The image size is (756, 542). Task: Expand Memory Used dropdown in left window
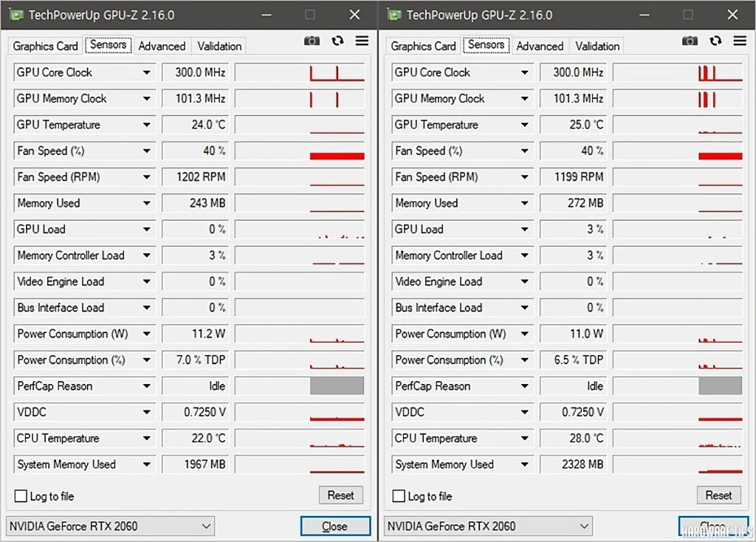coord(146,203)
